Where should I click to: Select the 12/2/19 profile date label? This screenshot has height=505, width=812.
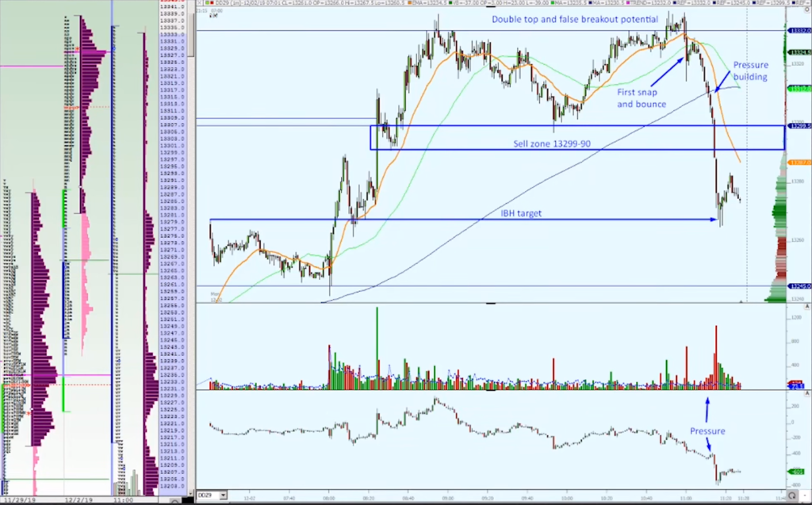[x=77, y=500]
